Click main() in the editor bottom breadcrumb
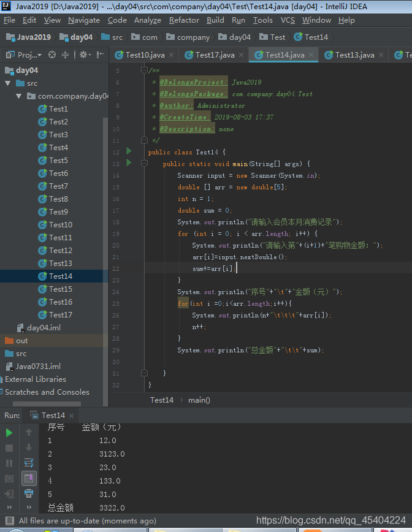Viewport: 412px width, 532px height. [x=199, y=400]
